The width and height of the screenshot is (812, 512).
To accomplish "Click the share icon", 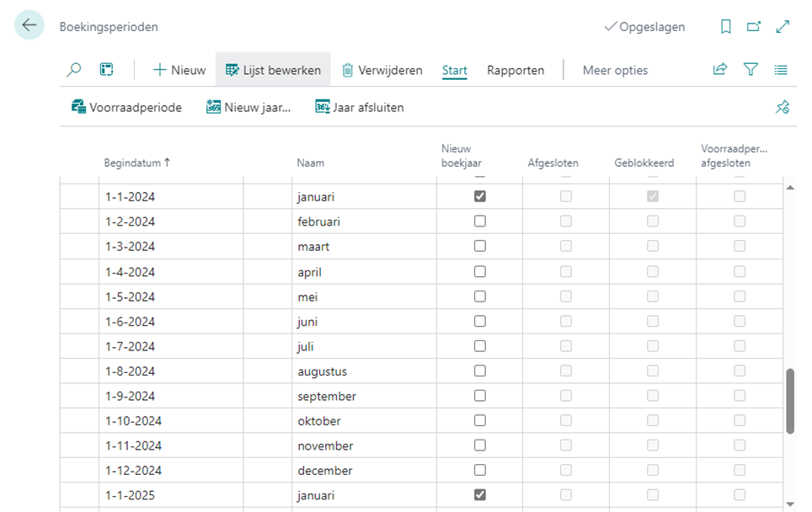I will click(x=720, y=70).
